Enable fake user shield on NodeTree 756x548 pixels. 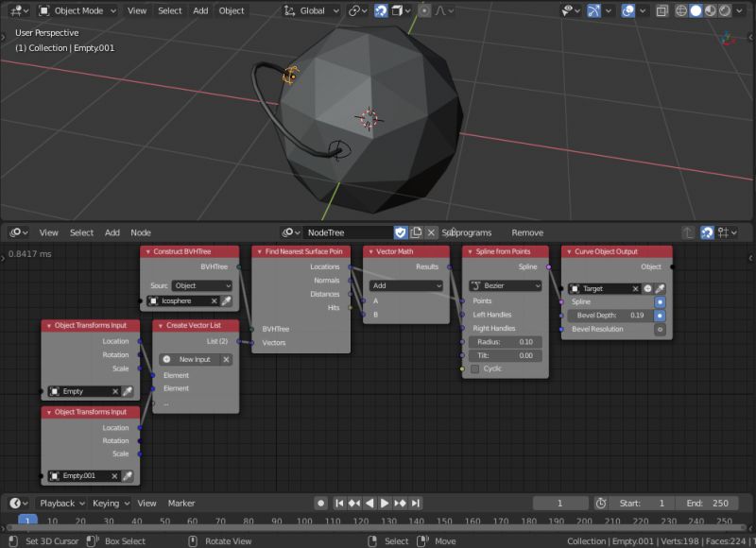coord(400,232)
